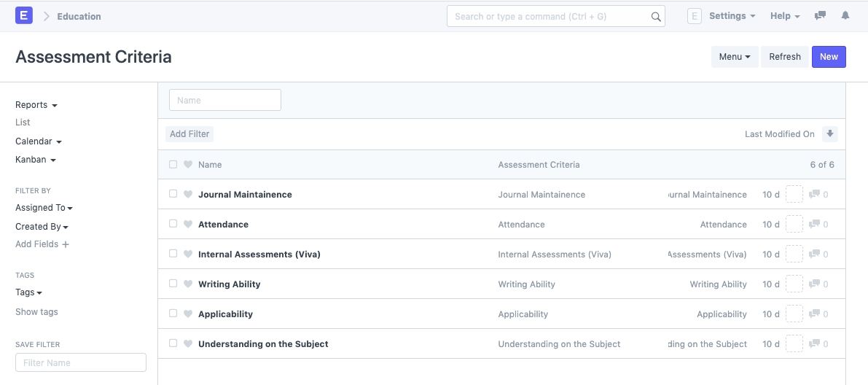Open the Settings menu in navbar
The height and width of the screenshot is (385, 868).
(x=731, y=16)
